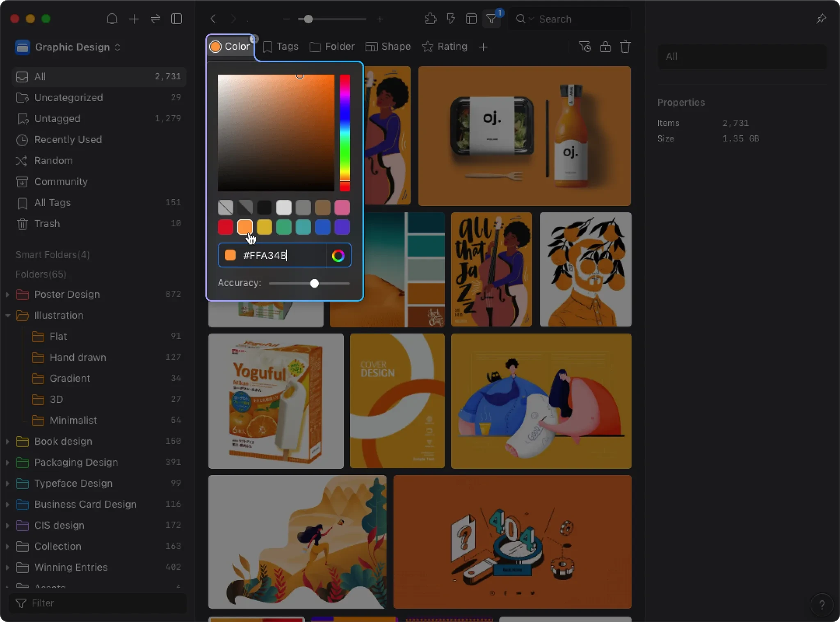Select the yellow color swatch
This screenshot has width=840, height=622.
coord(265,227)
